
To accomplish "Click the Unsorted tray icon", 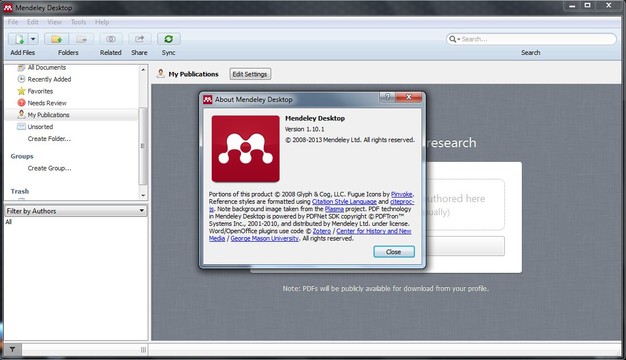I will click(22, 127).
